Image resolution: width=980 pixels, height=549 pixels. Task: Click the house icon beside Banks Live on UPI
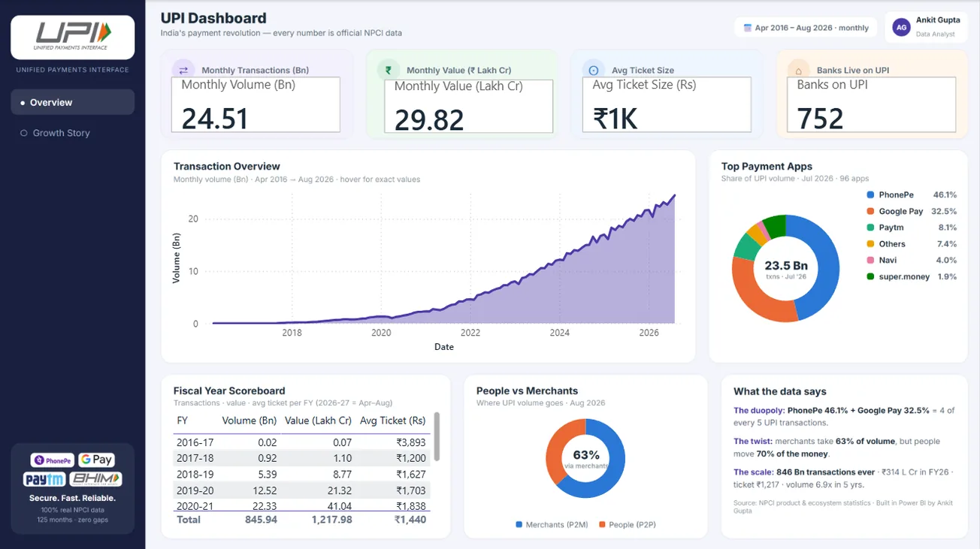click(x=798, y=70)
